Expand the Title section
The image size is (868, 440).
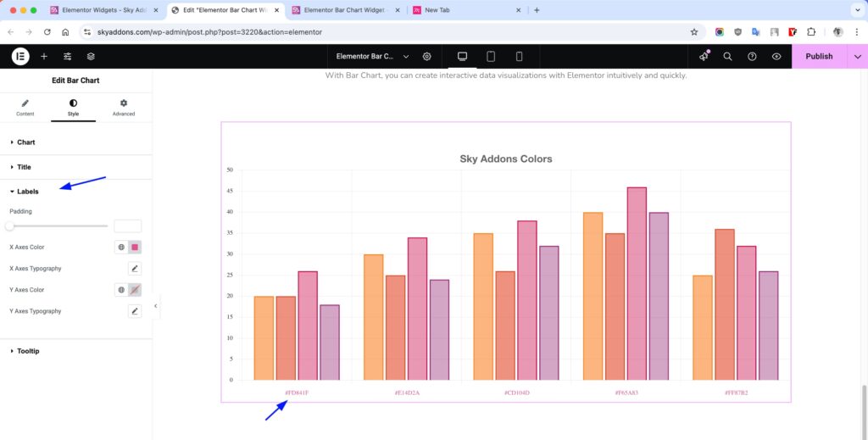75,167
